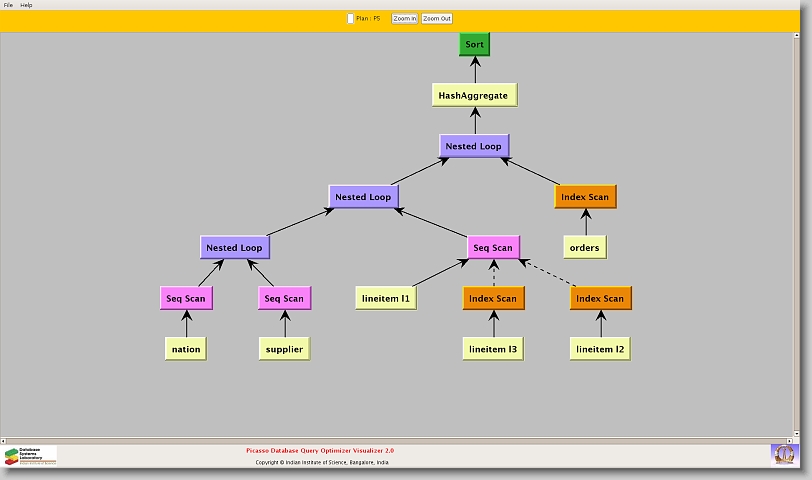The height and width of the screenshot is (480, 812).
Task: Select the orders table node
Action: pyautogui.click(x=585, y=247)
